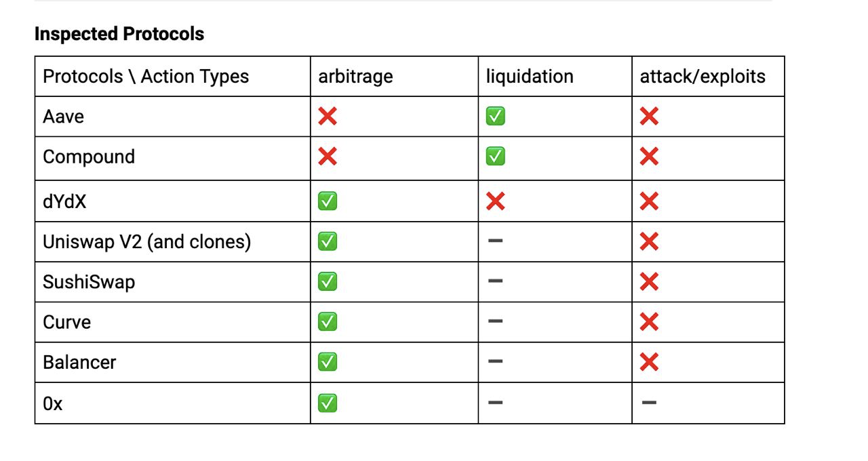Click the Protocols \ Action Types header cell

point(146,77)
